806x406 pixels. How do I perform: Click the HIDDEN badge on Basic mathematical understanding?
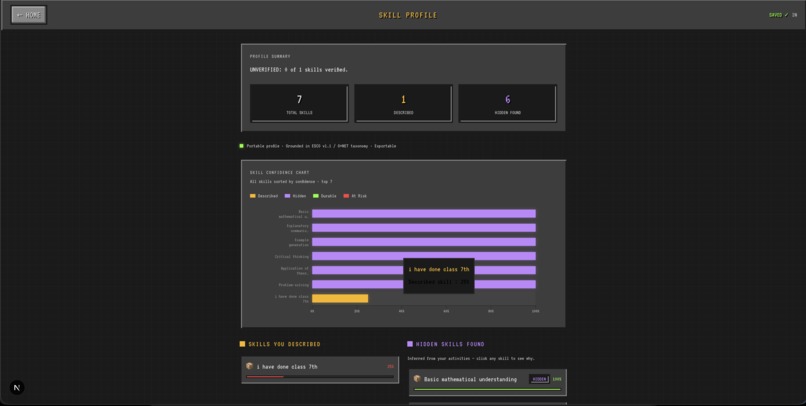click(539, 379)
